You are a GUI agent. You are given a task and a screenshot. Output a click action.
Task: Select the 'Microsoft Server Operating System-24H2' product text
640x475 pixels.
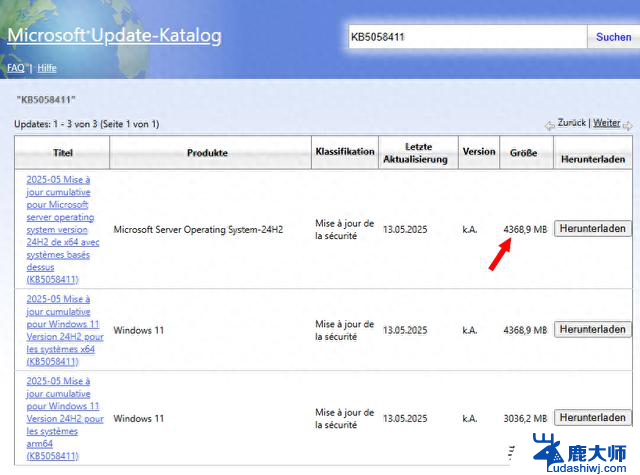click(198, 229)
